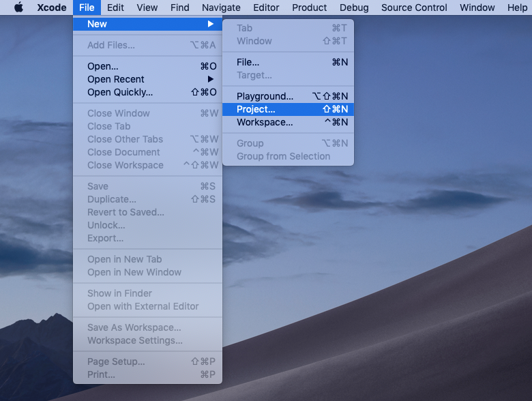The width and height of the screenshot is (532, 401).
Task: Click the Close Other Tabs entry
Action: click(147, 139)
